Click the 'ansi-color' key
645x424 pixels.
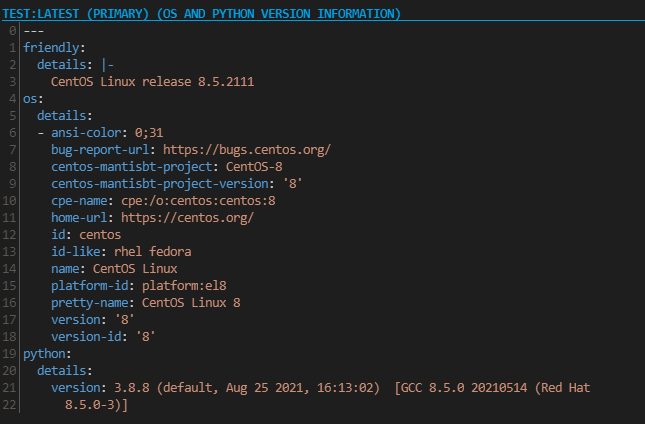(x=86, y=132)
